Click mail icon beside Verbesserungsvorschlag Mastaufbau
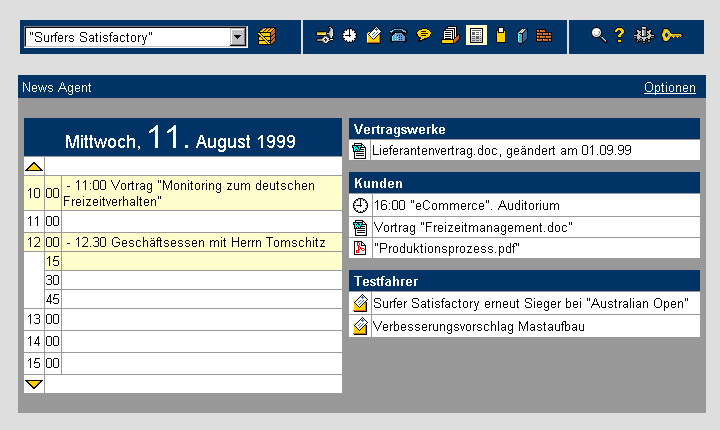 click(x=360, y=326)
